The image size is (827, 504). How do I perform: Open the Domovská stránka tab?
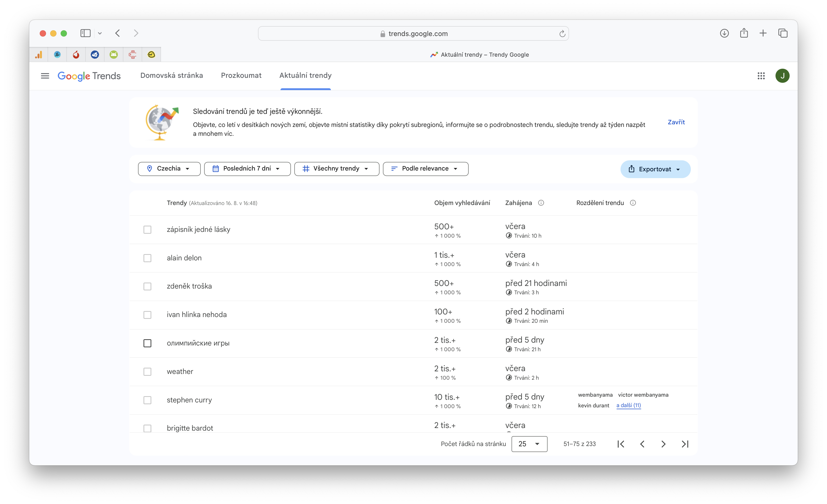tap(171, 75)
